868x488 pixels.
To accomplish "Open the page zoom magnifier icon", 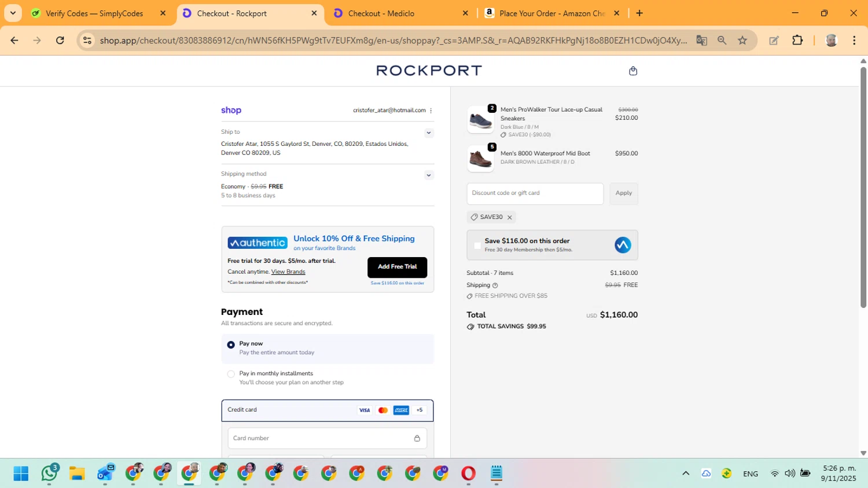I will pos(722,40).
